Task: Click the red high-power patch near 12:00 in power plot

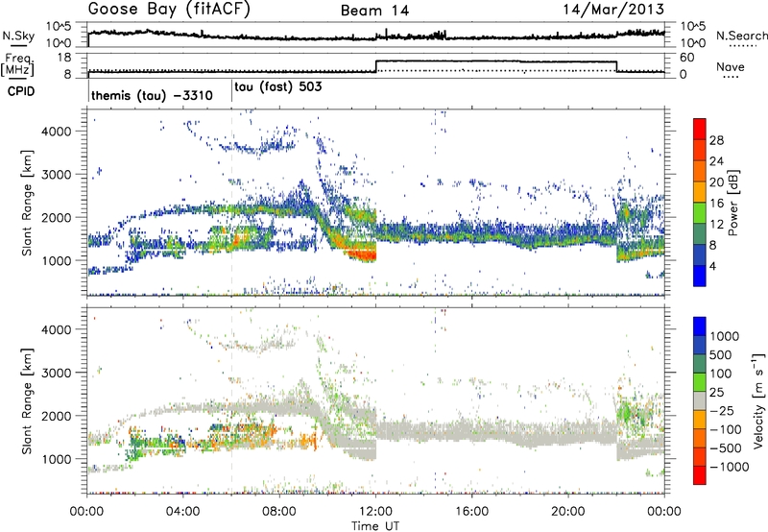Action: coord(364,254)
